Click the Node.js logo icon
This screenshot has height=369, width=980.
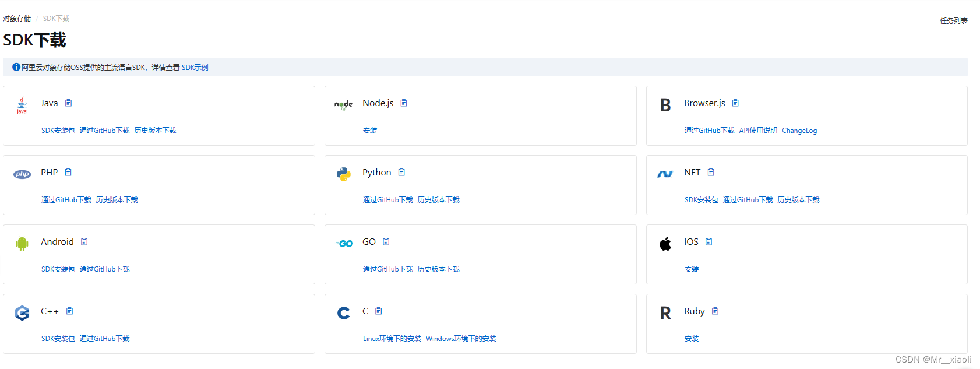click(x=344, y=104)
